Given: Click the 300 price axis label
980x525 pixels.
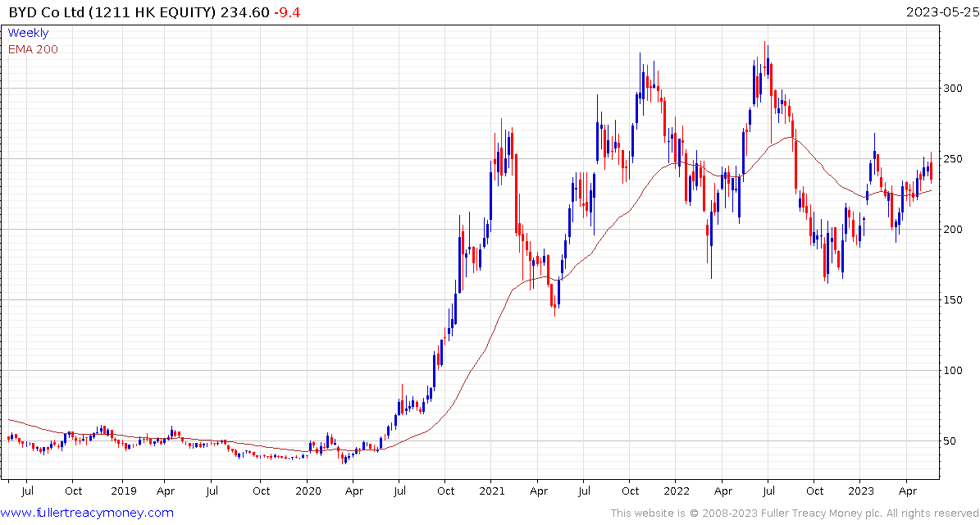Looking at the screenshot, I should click(x=951, y=88).
